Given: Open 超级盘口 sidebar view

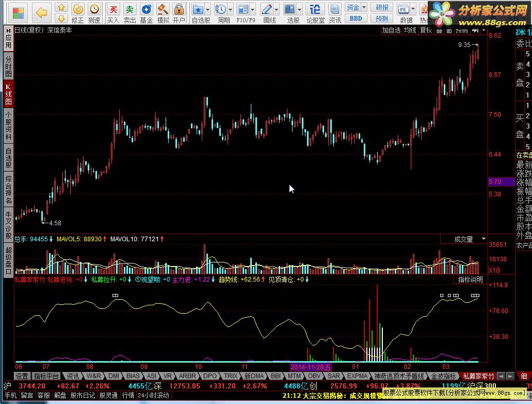Looking at the screenshot, I should pos(8,260).
